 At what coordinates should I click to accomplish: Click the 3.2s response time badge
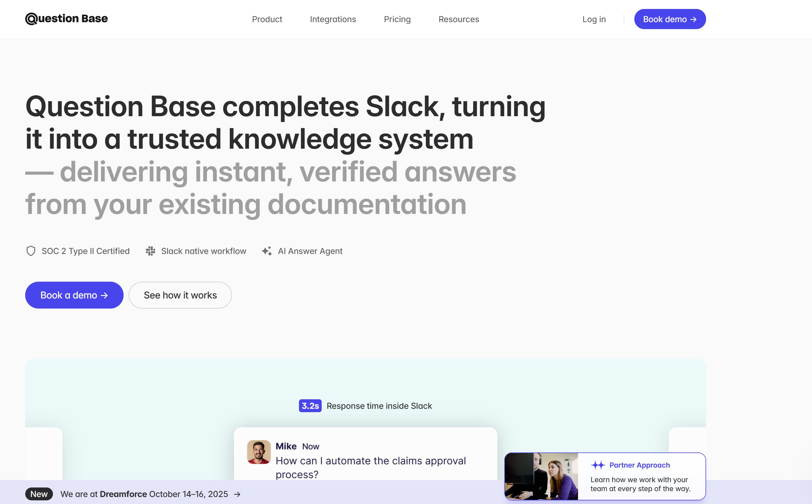pyautogui.click(x=310, y=406)
